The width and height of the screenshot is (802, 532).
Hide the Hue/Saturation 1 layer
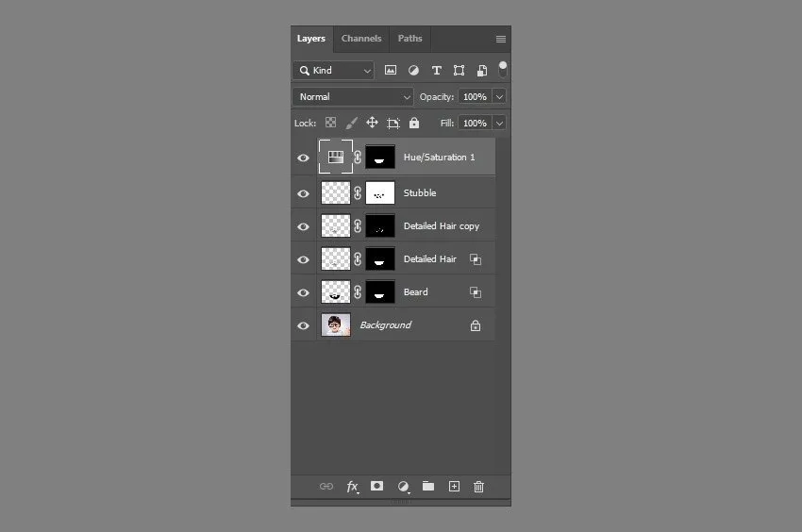(303, 158)
